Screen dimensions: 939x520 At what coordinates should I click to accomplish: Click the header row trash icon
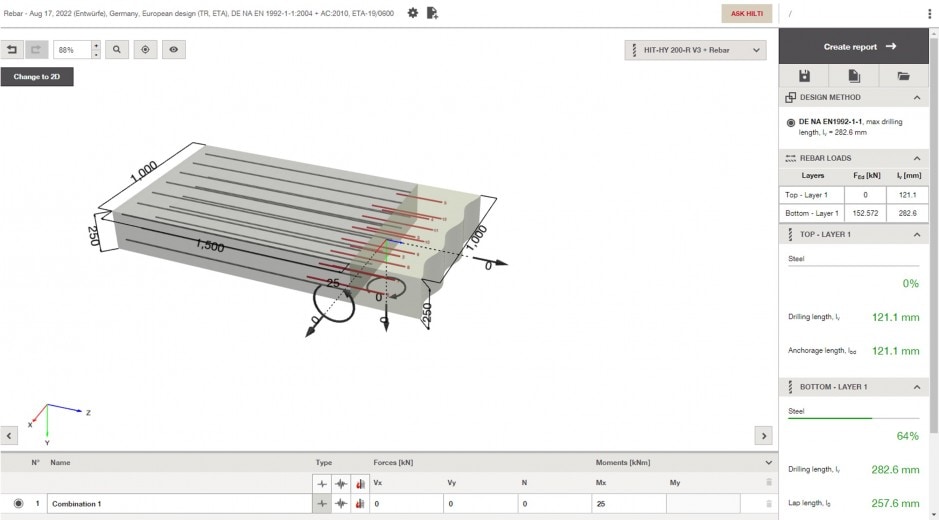pos(769,482)
